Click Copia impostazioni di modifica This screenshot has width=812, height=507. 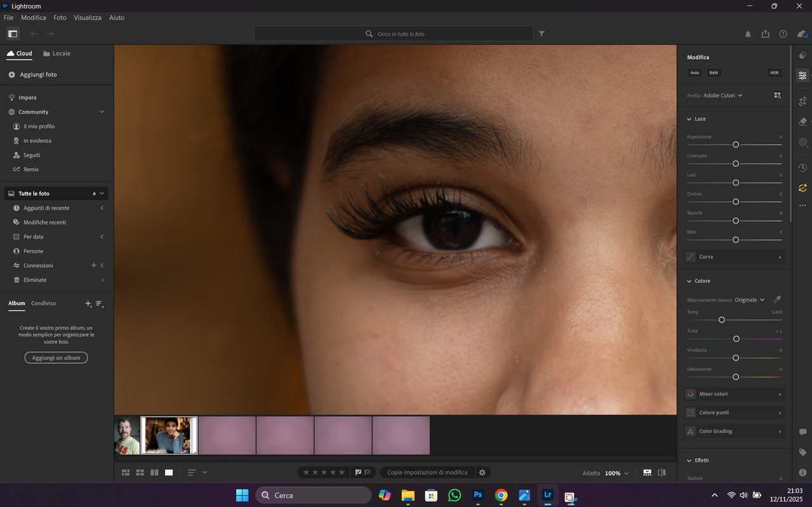tap(427, 473)
